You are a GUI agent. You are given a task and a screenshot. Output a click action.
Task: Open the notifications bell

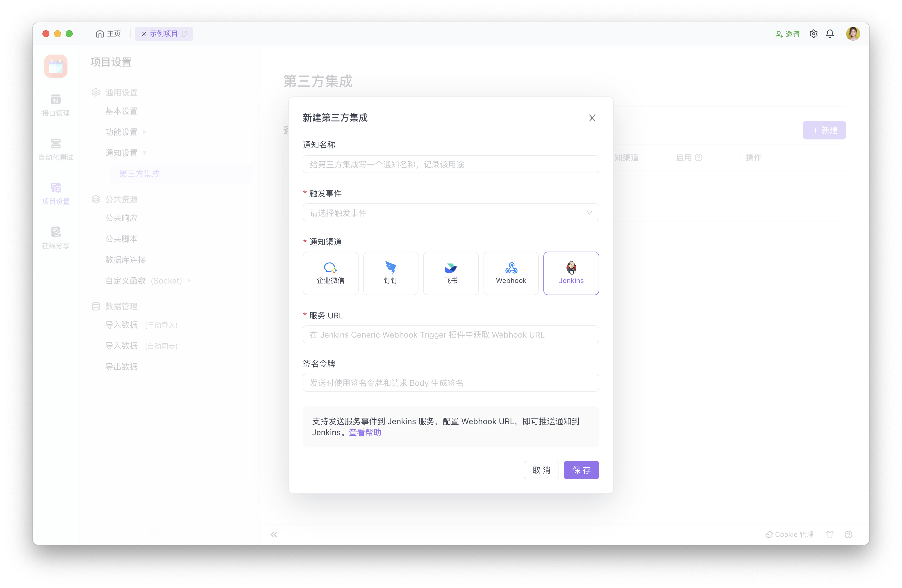click(x=830, y=34)
